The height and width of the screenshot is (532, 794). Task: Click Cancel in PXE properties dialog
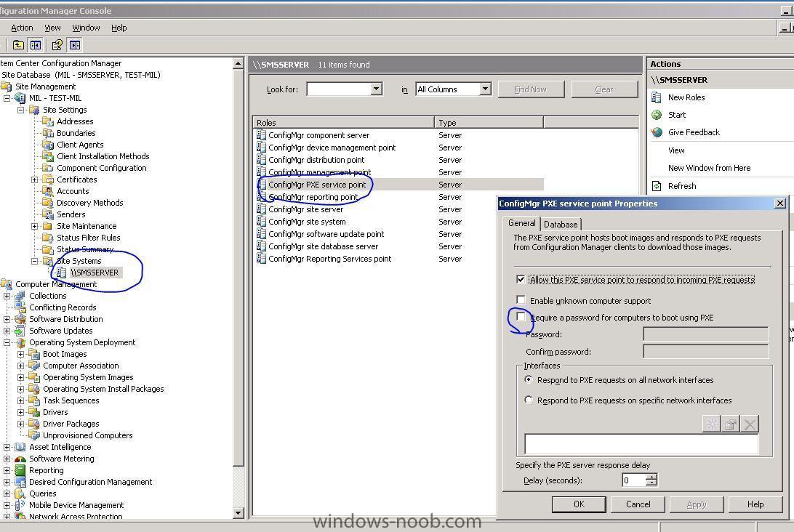638,504
